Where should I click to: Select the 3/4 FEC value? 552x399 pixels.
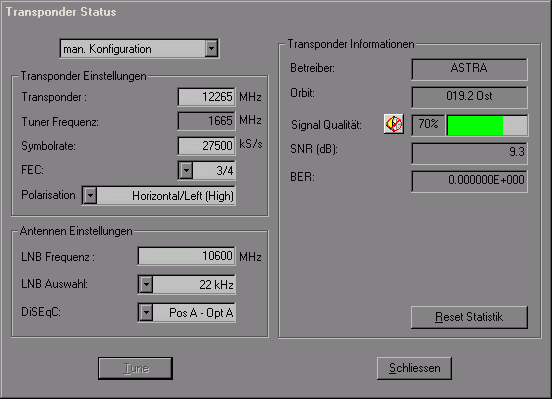click(225, 171)
